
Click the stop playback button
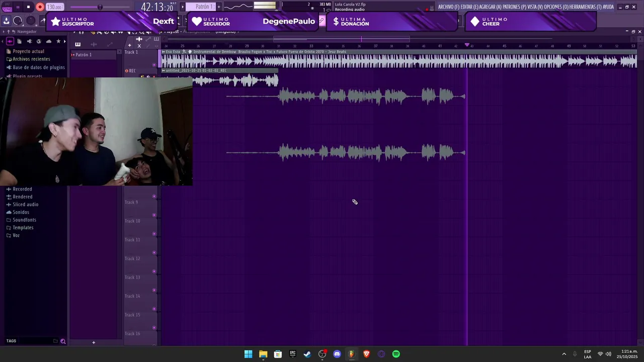28,7
